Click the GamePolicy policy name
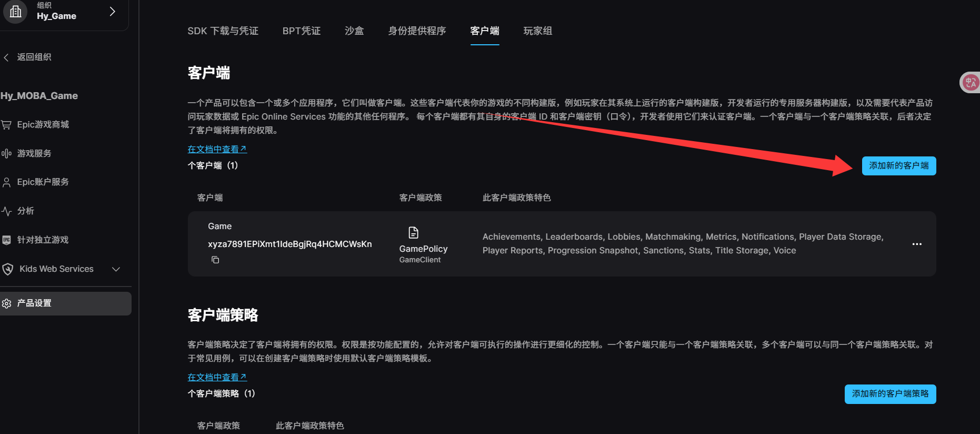The width and height of the screenshot is (980, 434). (423, 249)
